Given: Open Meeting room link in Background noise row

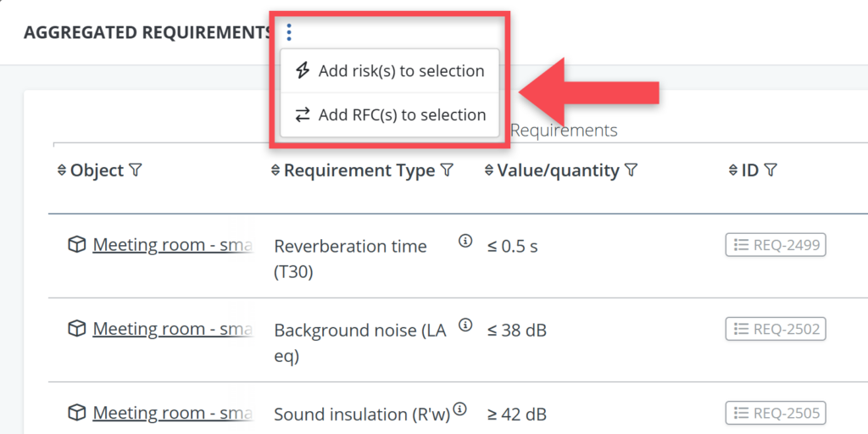Looking at the screenshot, I should [173, 329].
